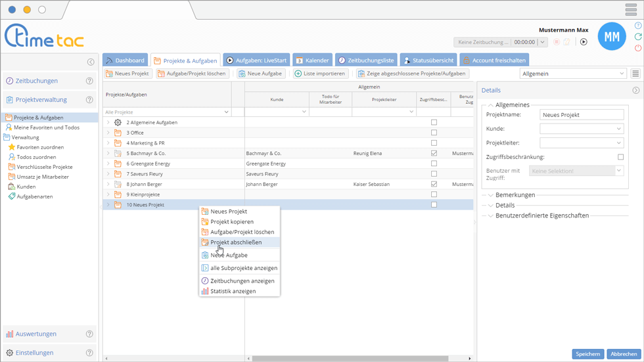The image size is (644, 362).
Task: Uncheck access checkbox for 5 Bachmayr & Co.
Action: pyautogui.click(x=434, y=153)
